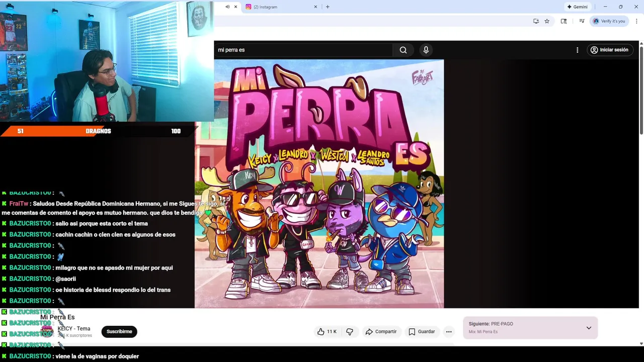Click message 'cachin cachin o clen clen'

pos(115,234)
